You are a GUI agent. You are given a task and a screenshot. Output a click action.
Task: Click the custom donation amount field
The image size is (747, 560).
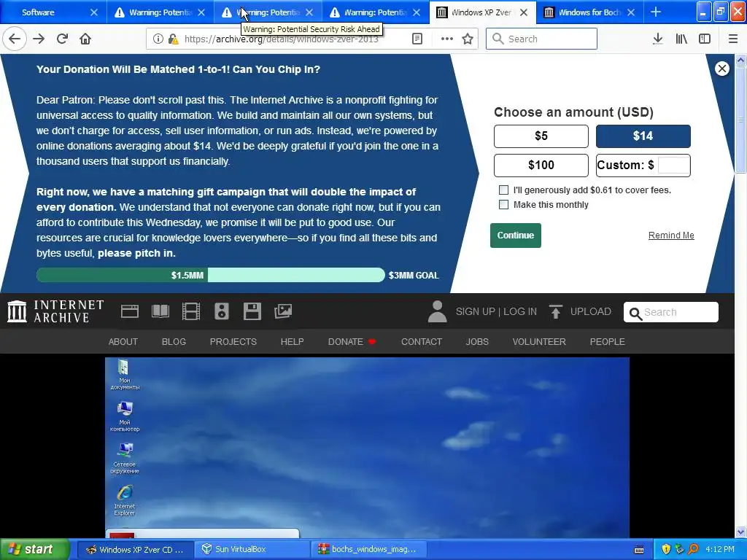click(673, 166)
